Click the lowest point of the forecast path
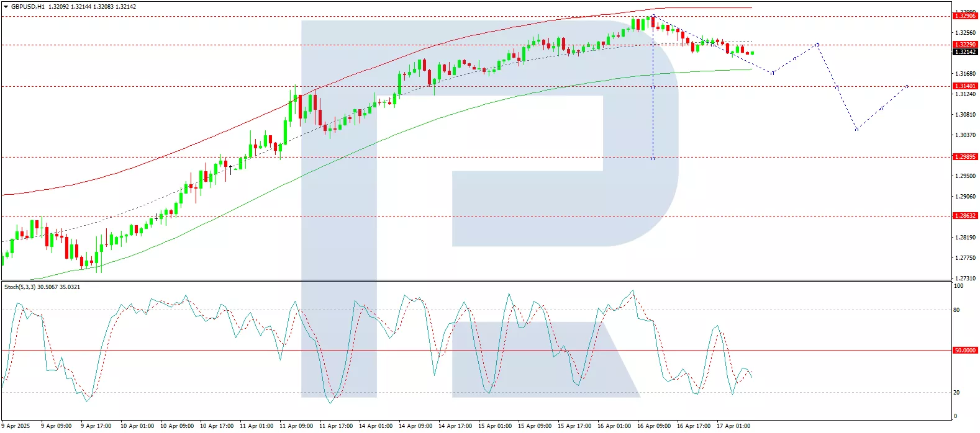This screenshot has width=980, height=433. click(857, 129)
